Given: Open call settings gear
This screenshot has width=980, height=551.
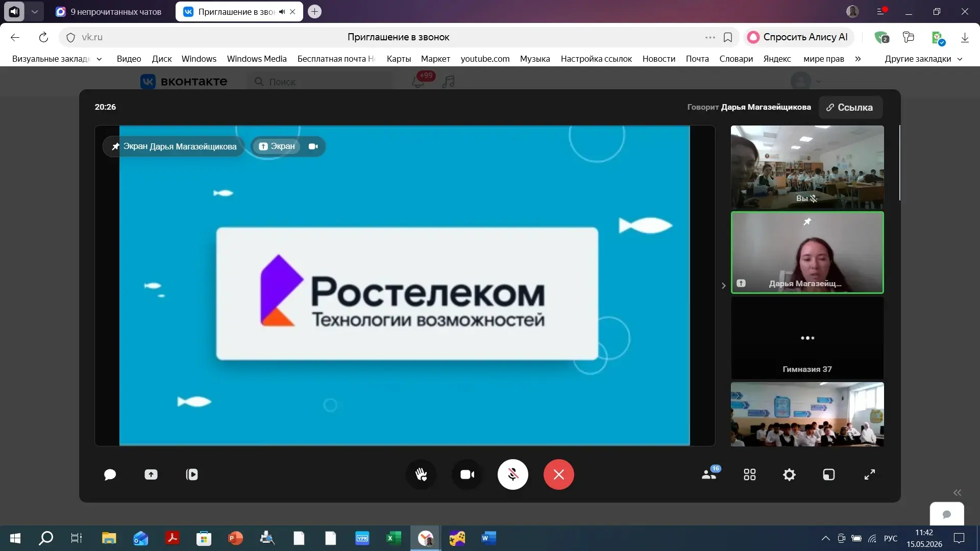Looking at the screenshot, I should [x=790, y=475].
